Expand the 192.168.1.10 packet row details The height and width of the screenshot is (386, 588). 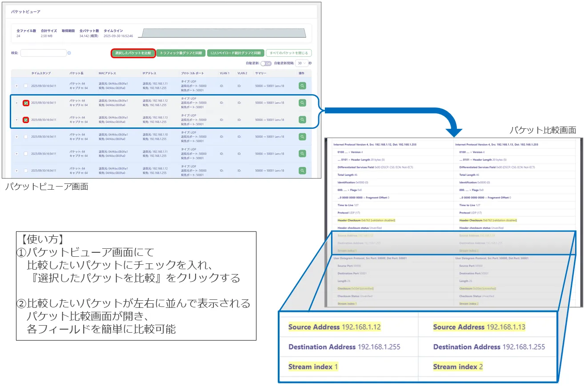click(x=17, y=137)
